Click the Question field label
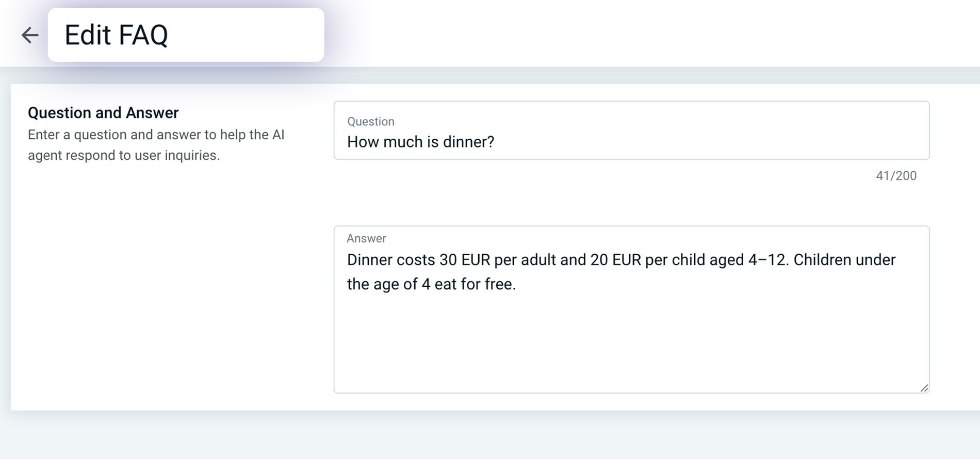980x459 pixels. pos(370,121)
